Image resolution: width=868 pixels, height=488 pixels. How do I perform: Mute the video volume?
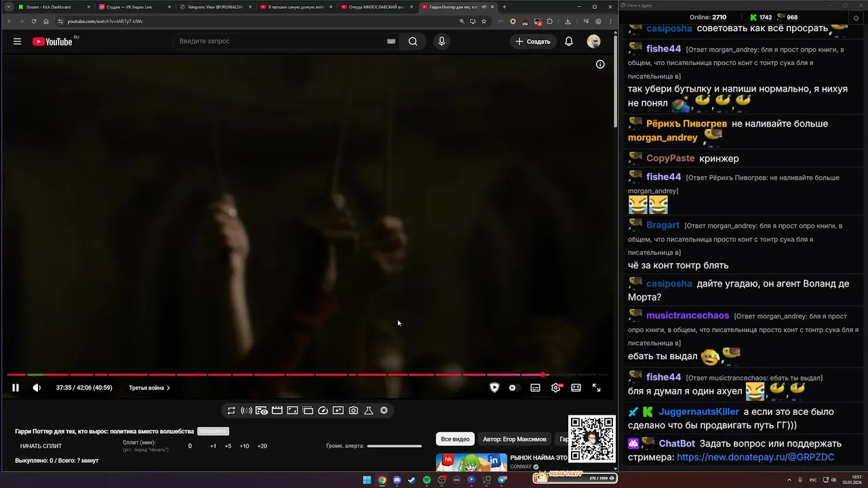[37, 388]
